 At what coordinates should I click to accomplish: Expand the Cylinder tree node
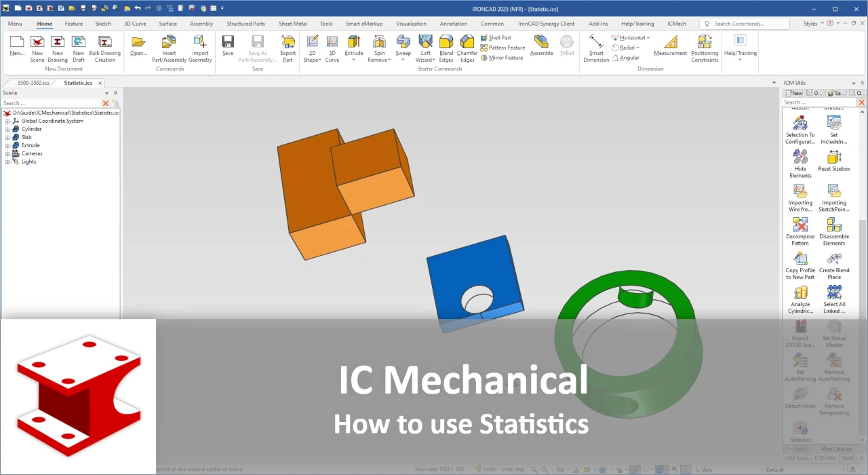click(7, 129)
